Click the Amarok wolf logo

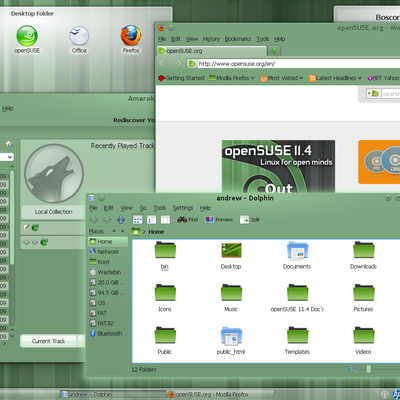point(54,173)
